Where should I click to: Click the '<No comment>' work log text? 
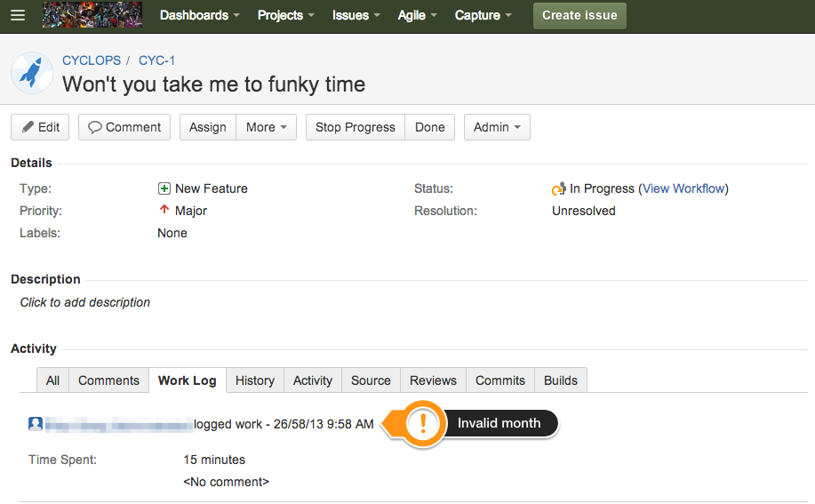click(226, 482)
